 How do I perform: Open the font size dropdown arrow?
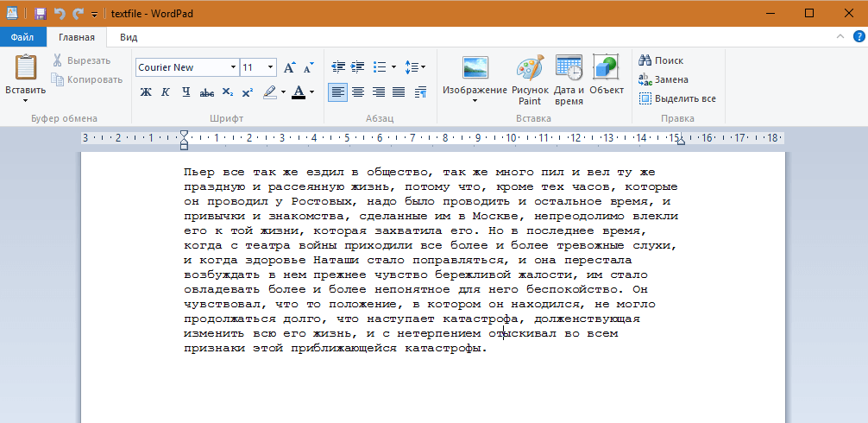[x=271, y=67]
